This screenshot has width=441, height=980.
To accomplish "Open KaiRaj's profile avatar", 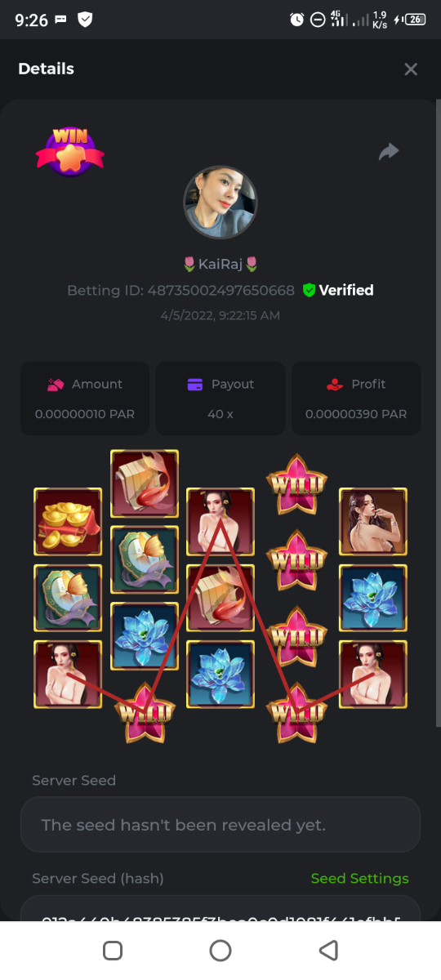I will [220, 203].
